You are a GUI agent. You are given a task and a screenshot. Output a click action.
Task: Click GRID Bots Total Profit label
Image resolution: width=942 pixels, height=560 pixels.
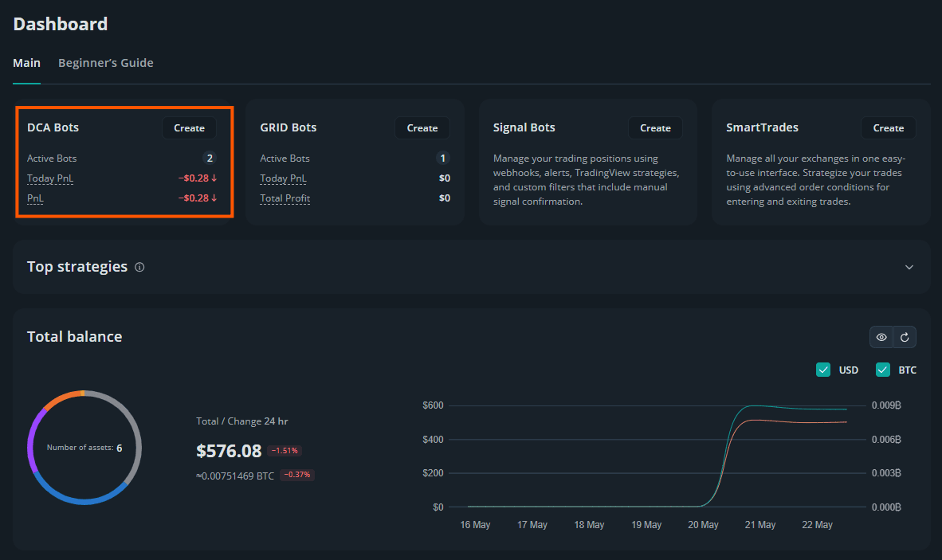(285, 198)
